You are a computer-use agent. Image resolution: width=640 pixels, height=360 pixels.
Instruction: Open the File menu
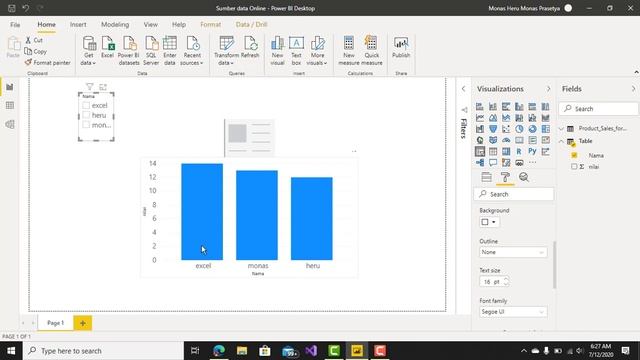pyautogui.click(x=15, y=24)
